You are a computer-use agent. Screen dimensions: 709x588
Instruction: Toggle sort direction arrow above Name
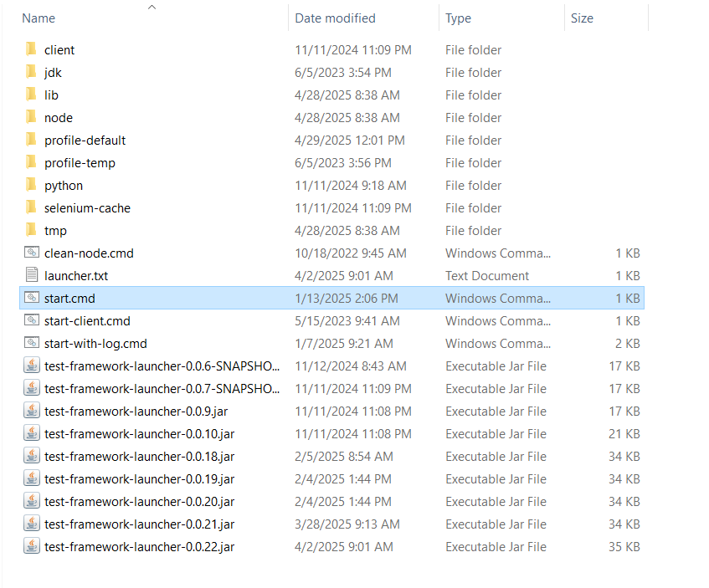pyautogui.click(x=152, y=7)
